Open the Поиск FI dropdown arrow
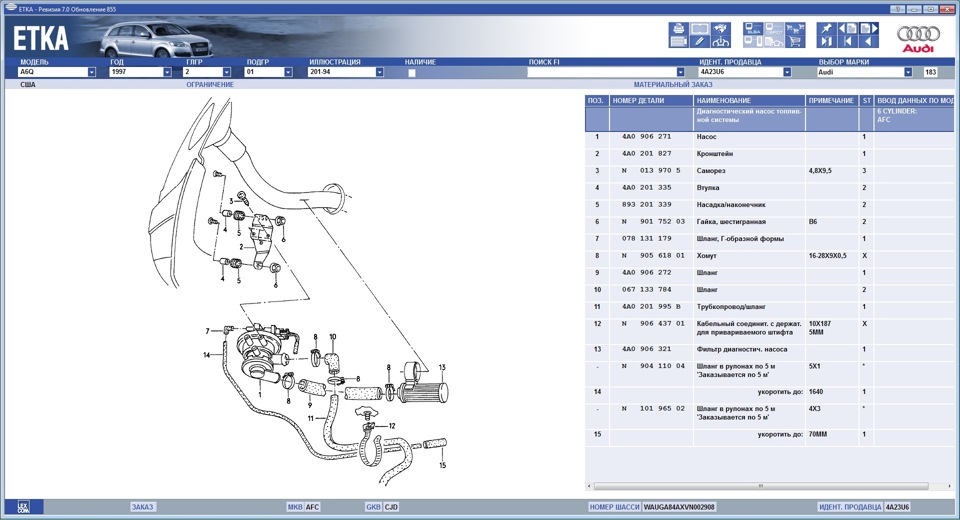The width and height of the screenshot is (960, 520). tap(680, 72)
